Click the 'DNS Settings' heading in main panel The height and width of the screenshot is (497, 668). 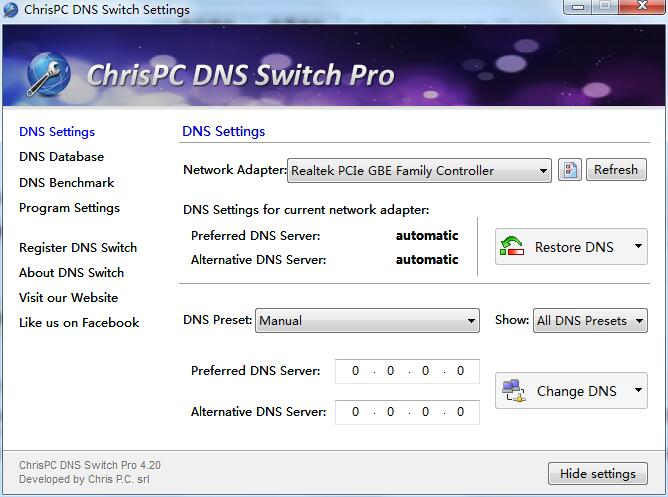(x=224, y=131)
